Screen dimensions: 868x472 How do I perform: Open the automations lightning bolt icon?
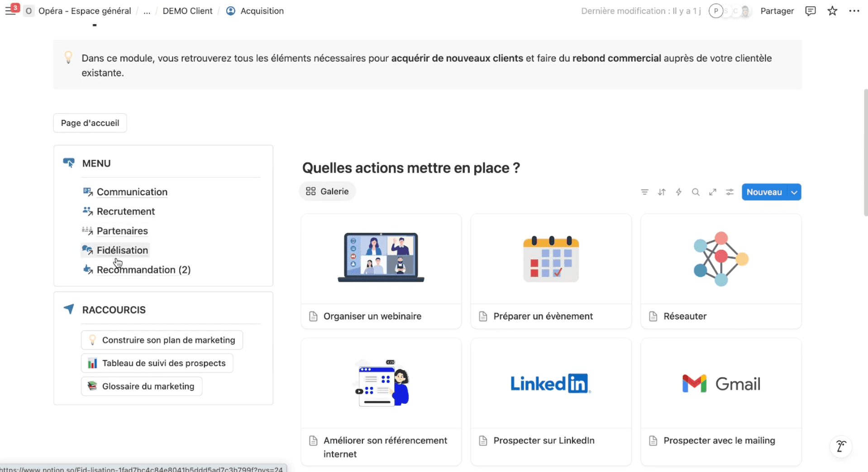(x=678, y=192)
